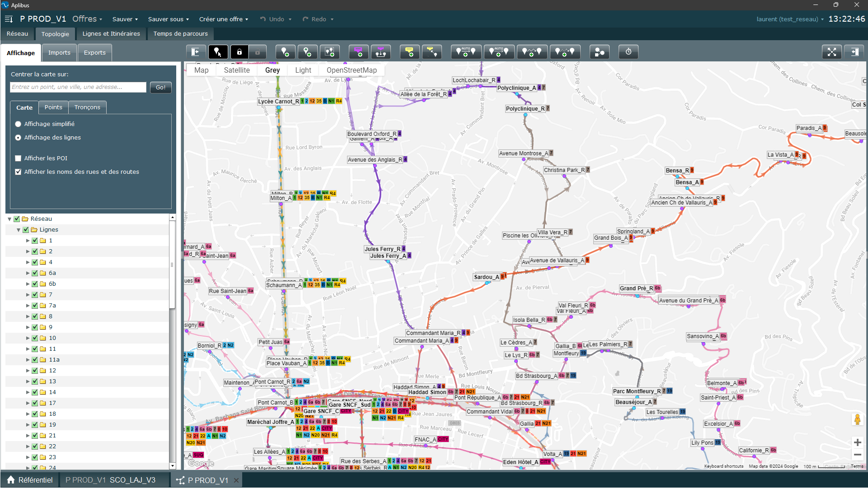Toggle fullscreen map with expand arrows icon
This screenshot has height=488, width=868.
tap(831, 52)
